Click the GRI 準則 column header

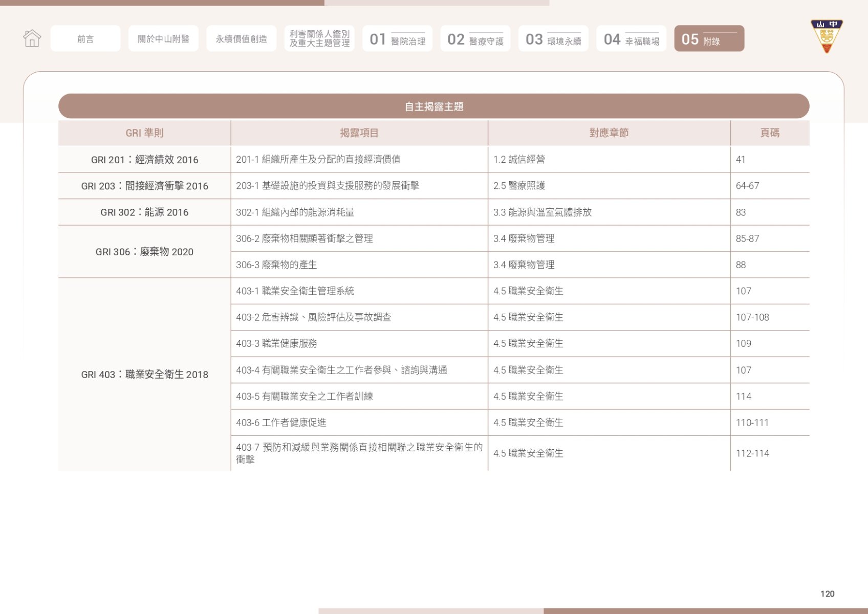(144, 133)
